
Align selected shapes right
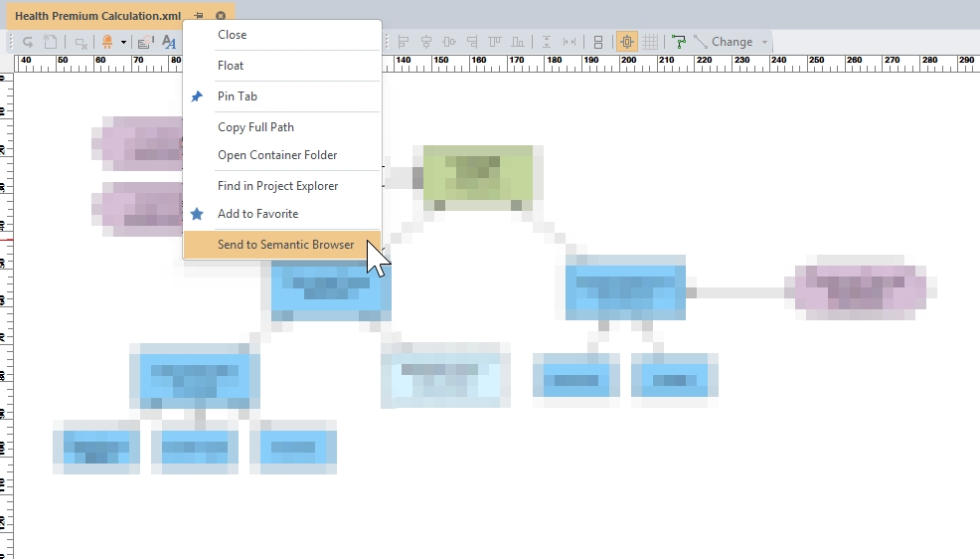pyautogui.click(x=472, y=42)
